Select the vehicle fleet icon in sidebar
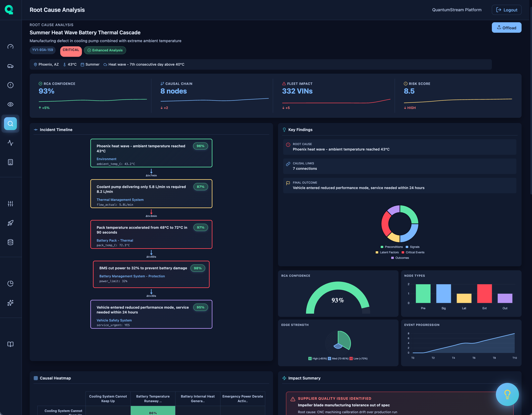This screenshot has width=532, height=415. pyautogui.click(x=10, y=66)
